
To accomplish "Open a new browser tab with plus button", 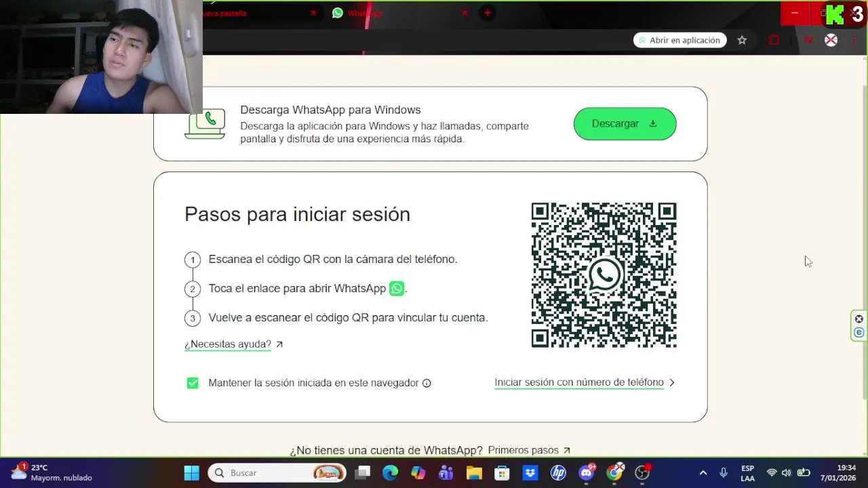I will click(x=487, y=13).
